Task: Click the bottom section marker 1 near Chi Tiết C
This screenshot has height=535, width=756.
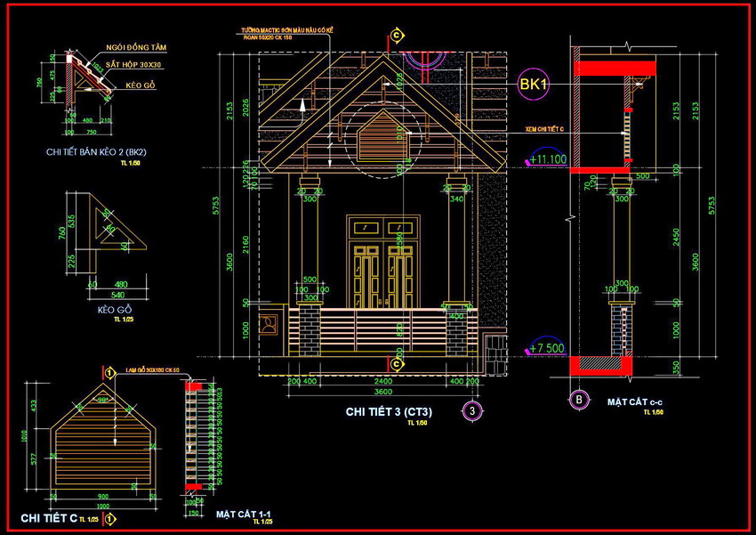Action: [x=109, y=517]
